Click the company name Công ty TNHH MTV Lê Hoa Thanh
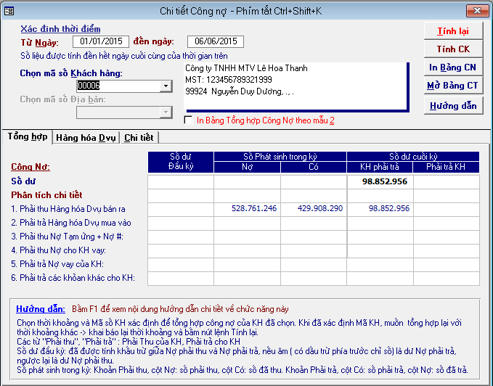This screenshot has width=493, height=386. [x=246, y=68]
